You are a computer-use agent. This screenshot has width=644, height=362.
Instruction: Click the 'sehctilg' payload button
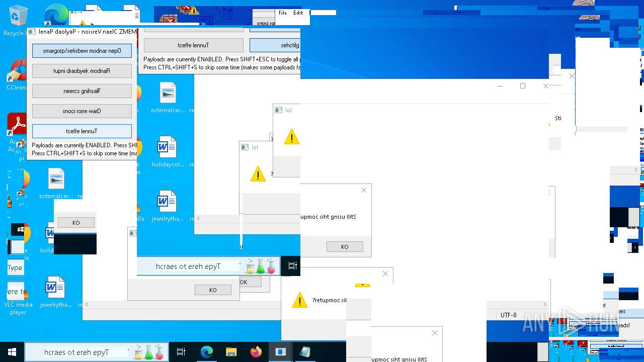coord(275,45)
